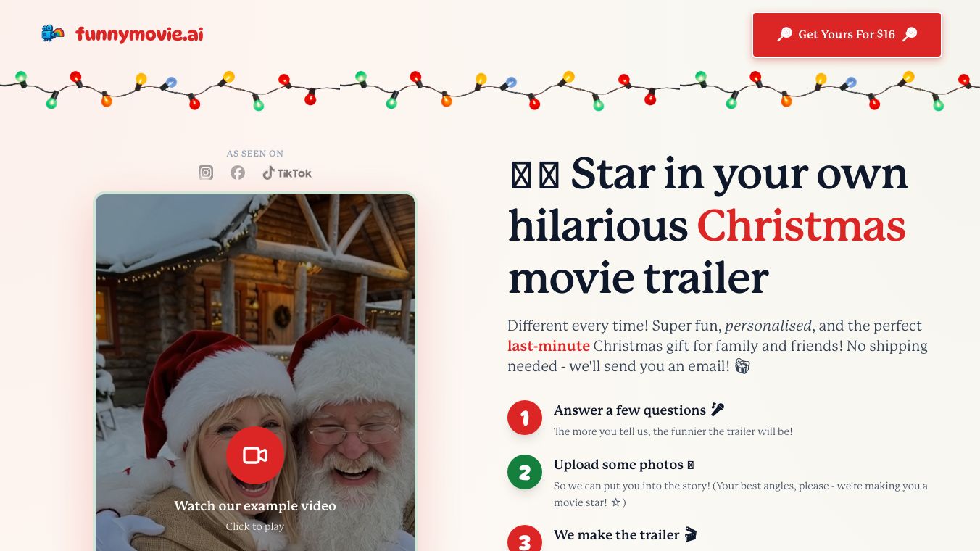
Task: Open the TikTok logo under As Seen On
Action: tap(287, 173)
